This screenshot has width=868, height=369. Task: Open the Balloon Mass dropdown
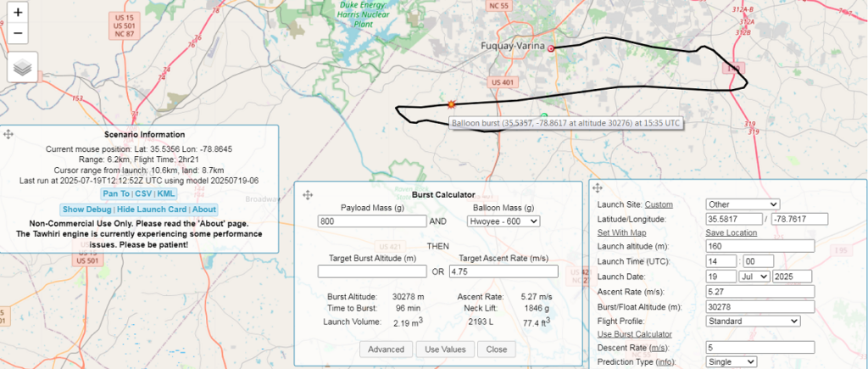click(x=503, y=221)
